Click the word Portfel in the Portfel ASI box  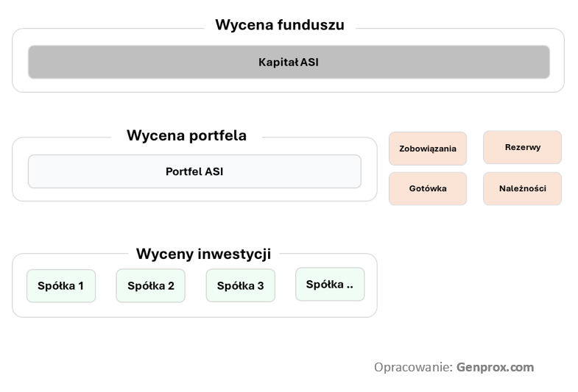pos(183,171)
